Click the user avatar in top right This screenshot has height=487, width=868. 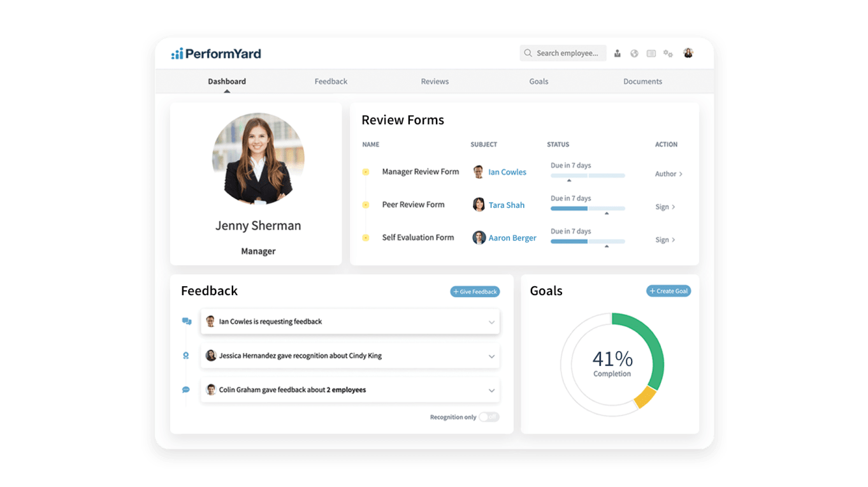[688, 53]
